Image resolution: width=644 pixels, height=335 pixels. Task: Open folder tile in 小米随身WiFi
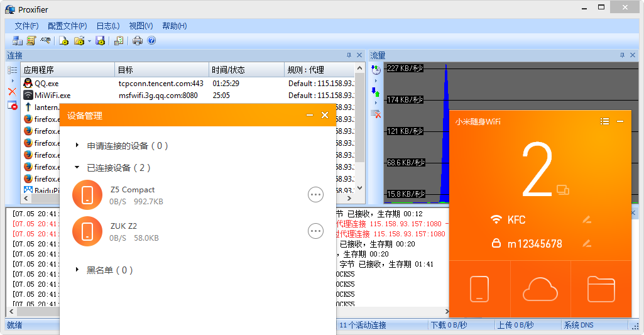(x=601, y=289)
